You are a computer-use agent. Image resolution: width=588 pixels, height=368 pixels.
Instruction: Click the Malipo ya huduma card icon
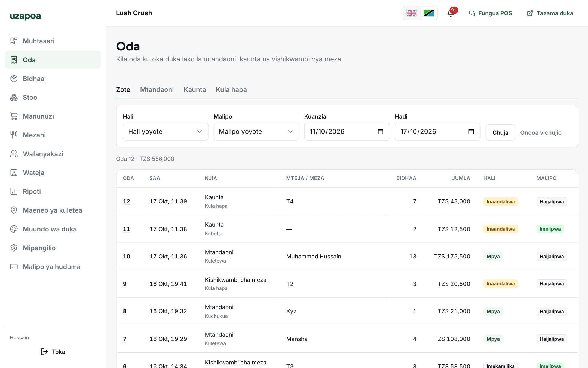click(14, 267)
